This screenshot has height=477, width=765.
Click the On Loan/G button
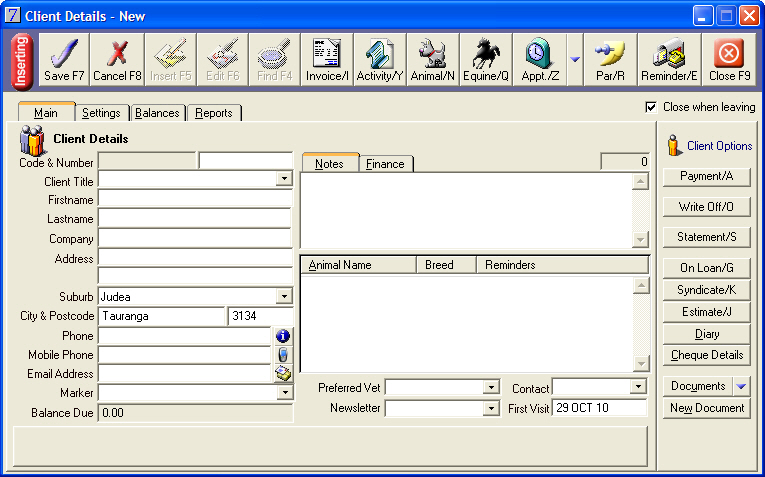coord(706,268)
